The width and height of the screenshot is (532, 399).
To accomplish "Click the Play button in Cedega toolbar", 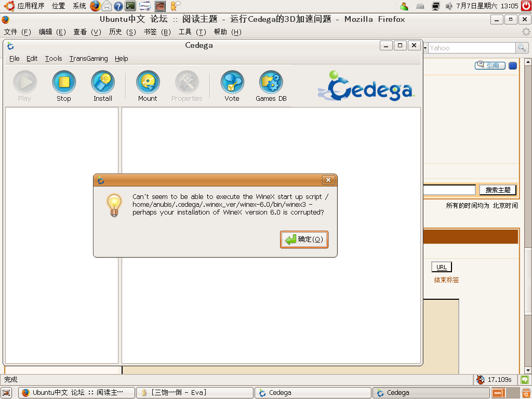I will click(25, 86).
